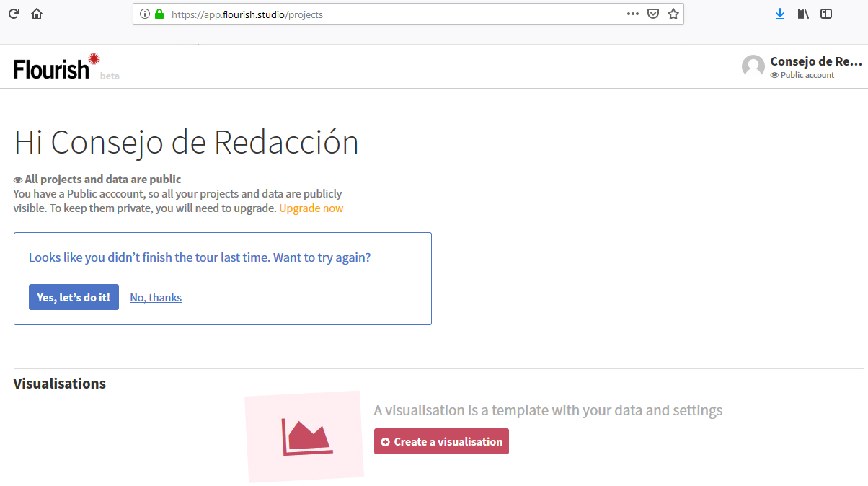Screen dimensions: 868x486
Task: Click the Create a visualisation button
Action: [x=441, y=442]
